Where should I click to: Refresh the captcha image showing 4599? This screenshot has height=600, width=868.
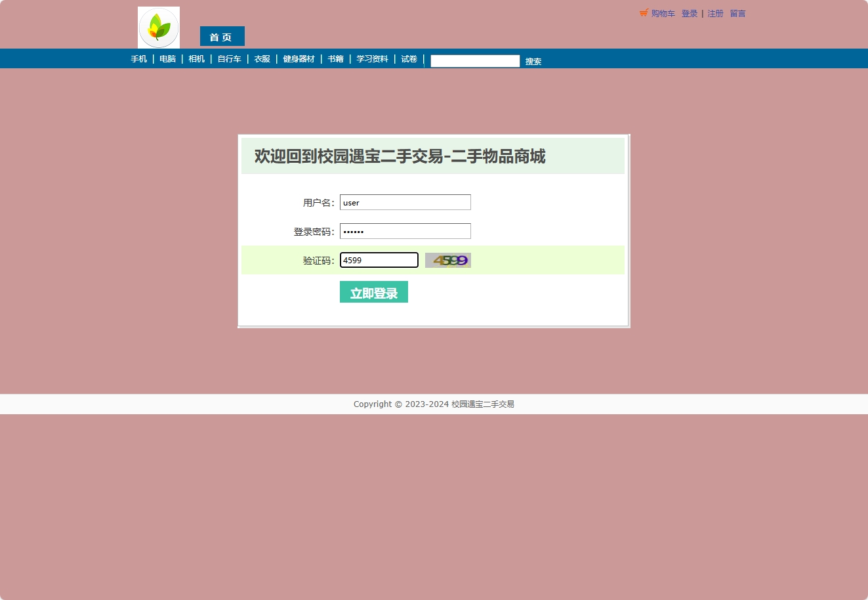point(447,260)
